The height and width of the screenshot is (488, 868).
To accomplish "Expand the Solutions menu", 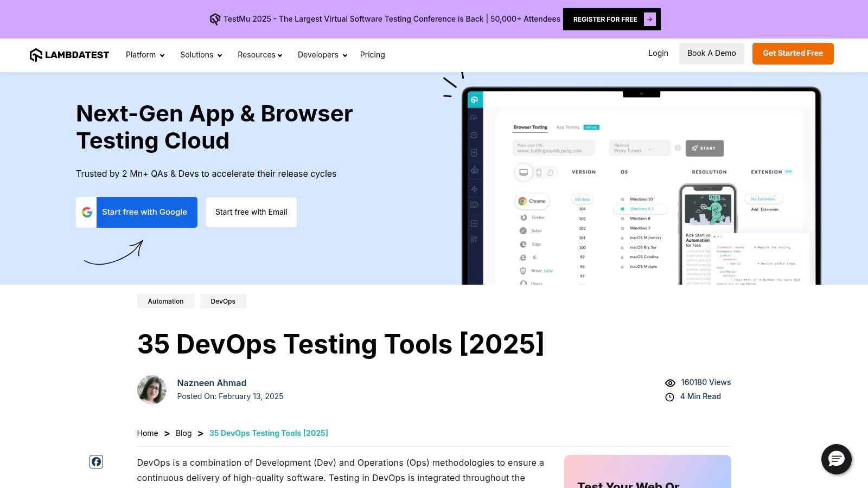I will click(x=201, y=55).
